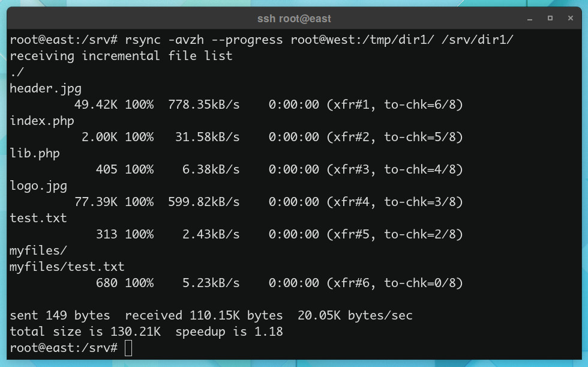Click the 778.35kB/s transfer speed value
Image resolution: width=588 pixels, height=367 pixels.
point(203,105)
